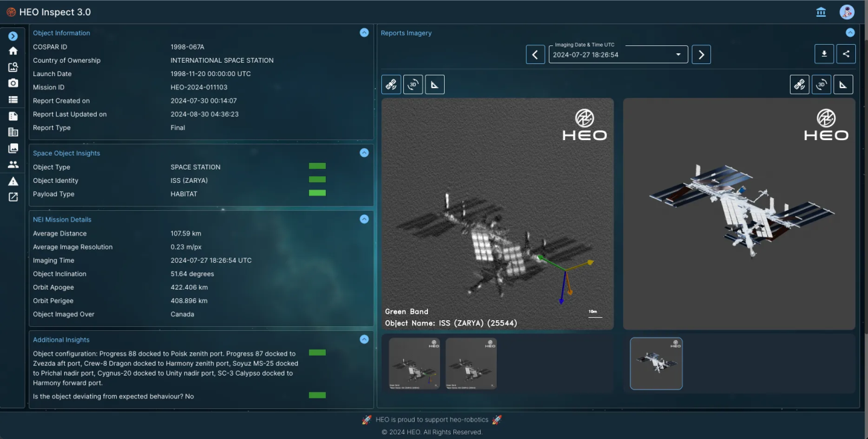Click the people group sidebar icon

[x=13, y=164]
